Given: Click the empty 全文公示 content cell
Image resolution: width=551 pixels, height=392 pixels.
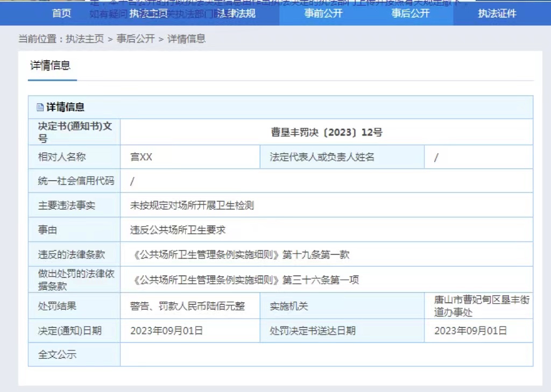Looking at the screenshot, I should [327, 354].
